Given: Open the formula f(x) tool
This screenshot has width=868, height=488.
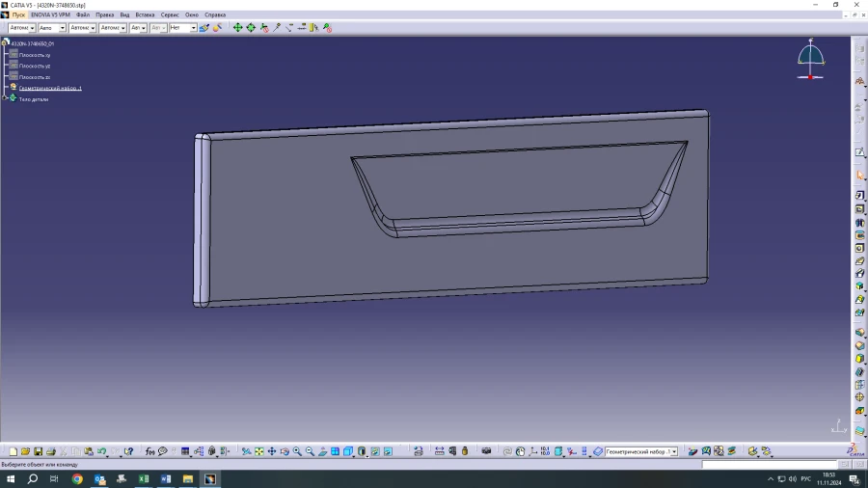Looking at the screenshot, I should coord(150,451).
